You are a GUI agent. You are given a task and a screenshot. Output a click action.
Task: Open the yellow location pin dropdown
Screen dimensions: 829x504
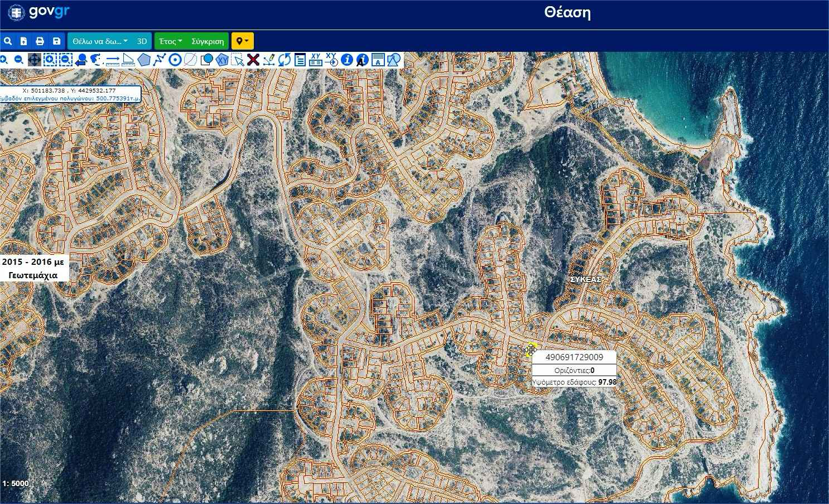click(x=242, y=41)
